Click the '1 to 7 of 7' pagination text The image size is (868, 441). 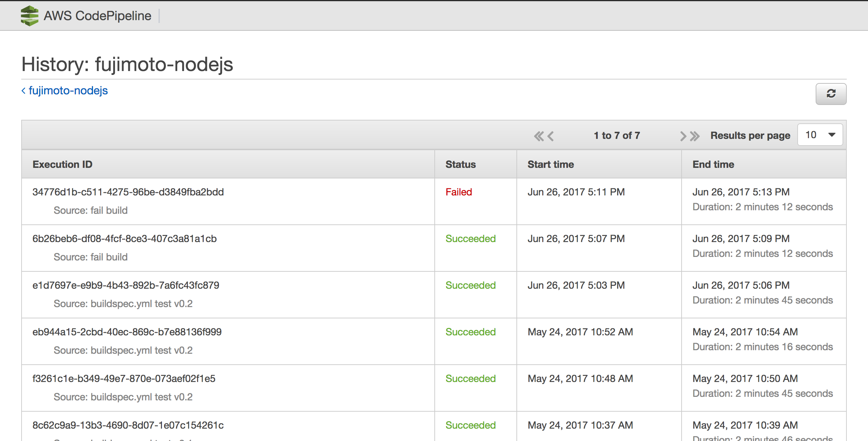coord(617,135)
